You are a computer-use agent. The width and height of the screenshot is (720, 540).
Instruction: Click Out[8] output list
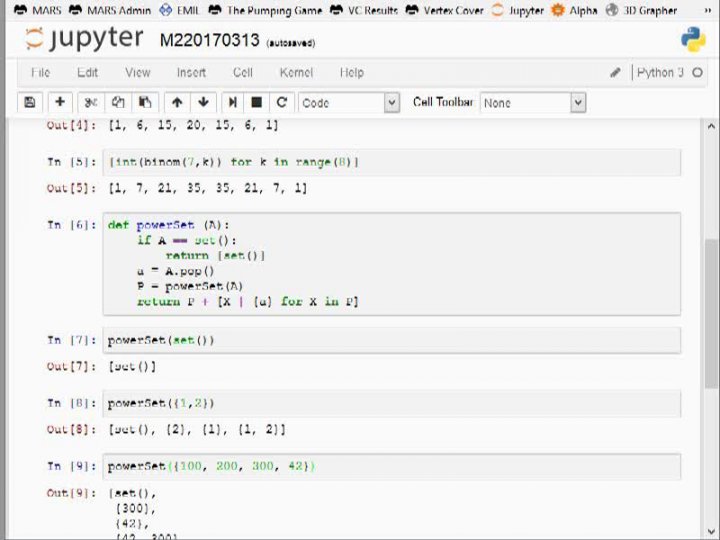(197, 429)
